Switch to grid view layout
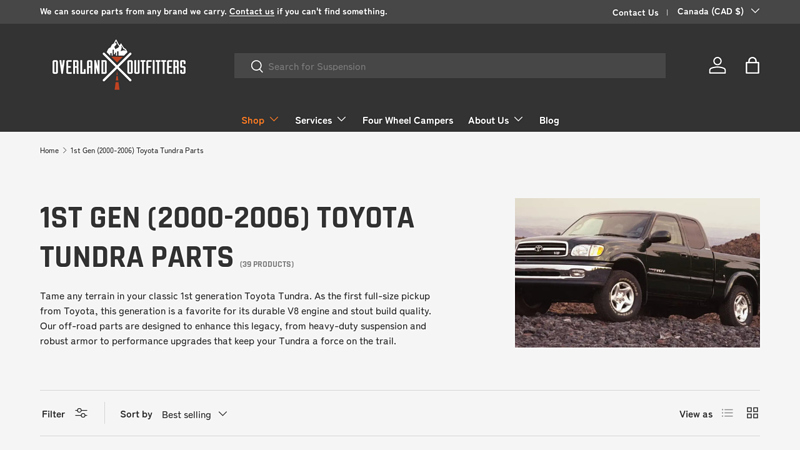The image size is (800, 450). (752, 413)
